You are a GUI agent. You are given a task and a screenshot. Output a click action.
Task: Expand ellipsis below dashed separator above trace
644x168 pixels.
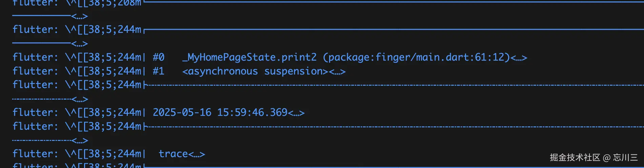pos(80,141)
